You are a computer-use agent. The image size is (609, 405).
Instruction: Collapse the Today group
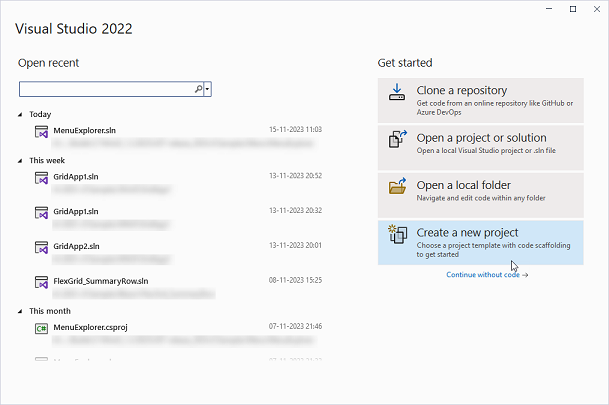pos(21,114)
